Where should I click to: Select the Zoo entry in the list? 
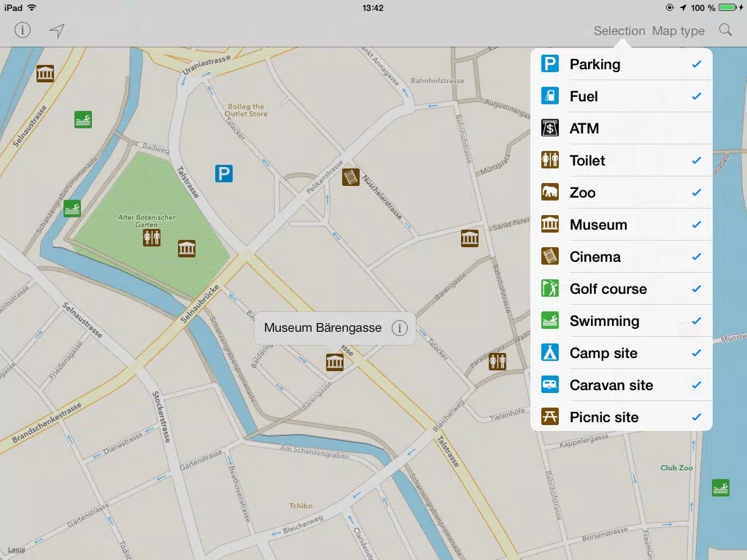[x=621, y=192]
